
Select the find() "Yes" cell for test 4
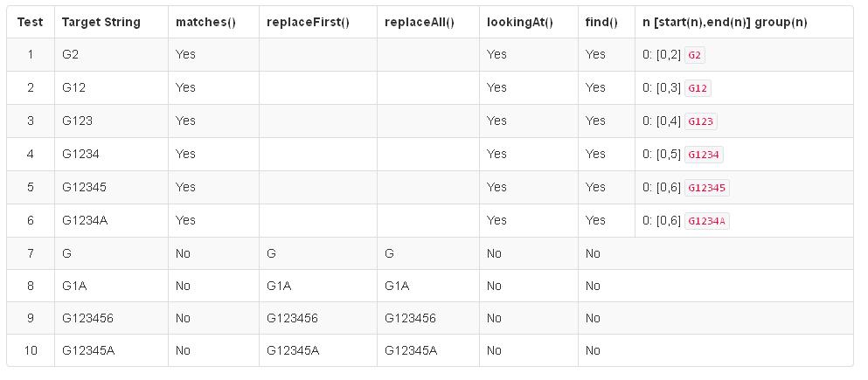[595, 155]
